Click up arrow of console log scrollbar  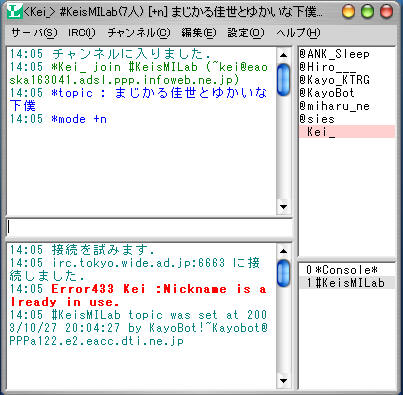(284, 251)
